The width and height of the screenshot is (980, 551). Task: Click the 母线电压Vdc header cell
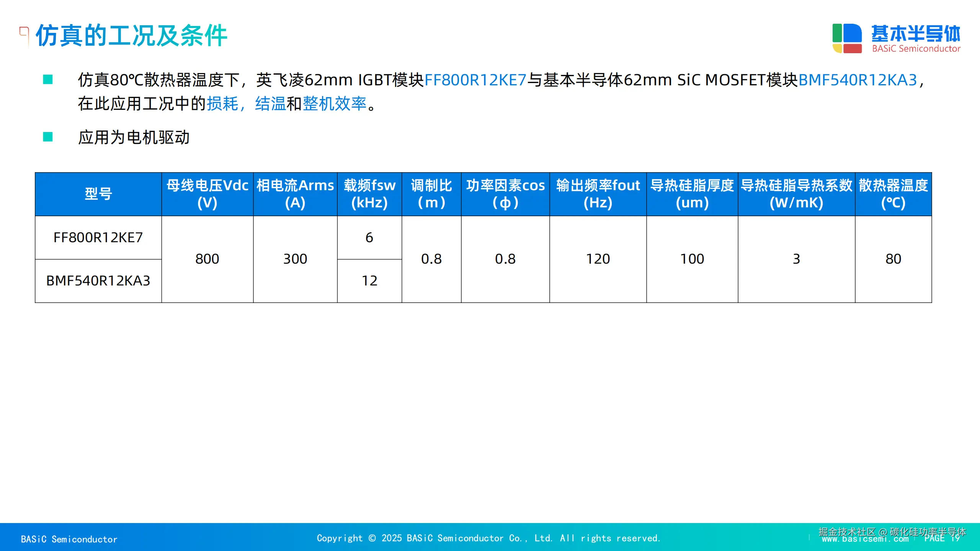click(x=207, y=194)
